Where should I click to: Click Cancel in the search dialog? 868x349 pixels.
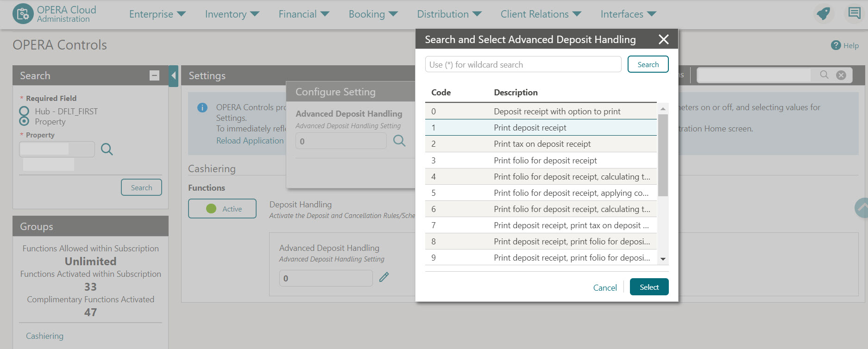(605, 287)
